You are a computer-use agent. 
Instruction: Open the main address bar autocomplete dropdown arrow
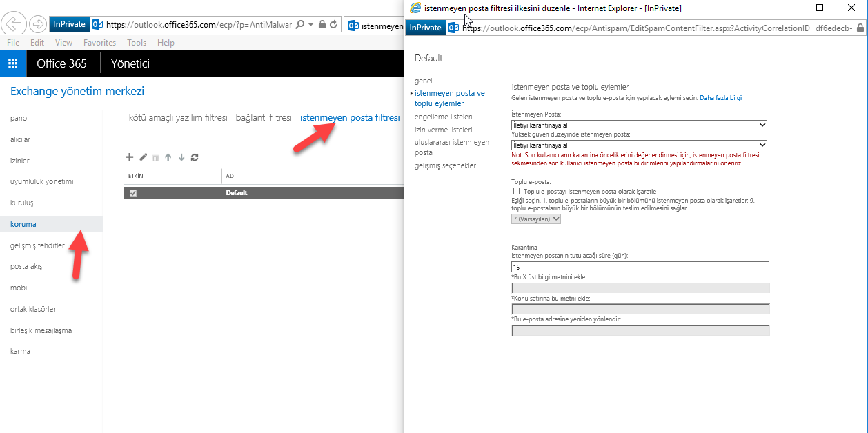click(311, 24)
